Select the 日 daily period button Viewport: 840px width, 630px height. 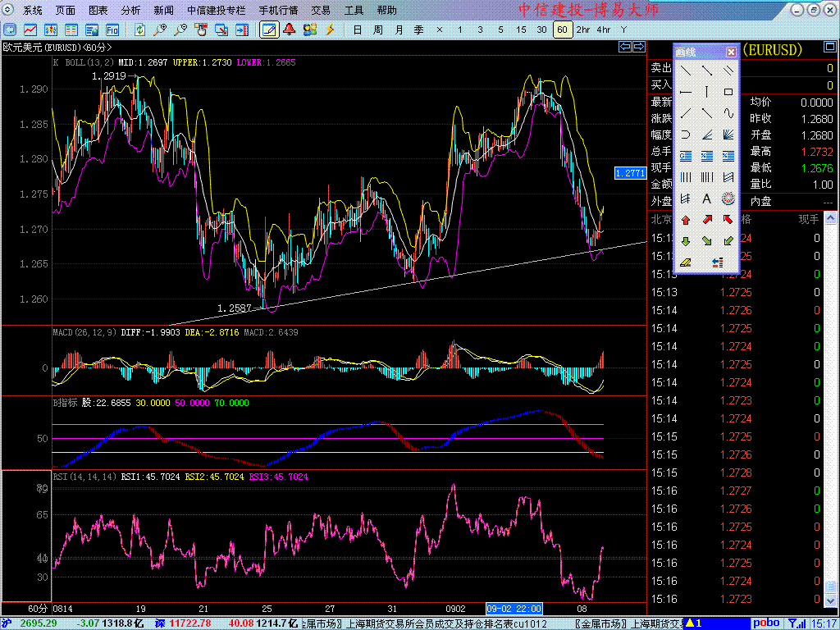click(x=357, y=30)
